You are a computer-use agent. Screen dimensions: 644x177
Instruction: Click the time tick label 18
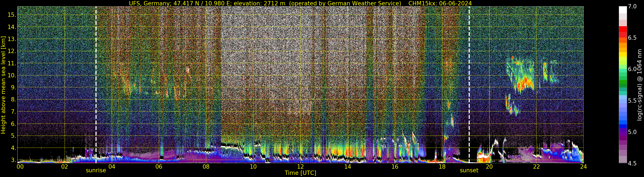(442, 167)
